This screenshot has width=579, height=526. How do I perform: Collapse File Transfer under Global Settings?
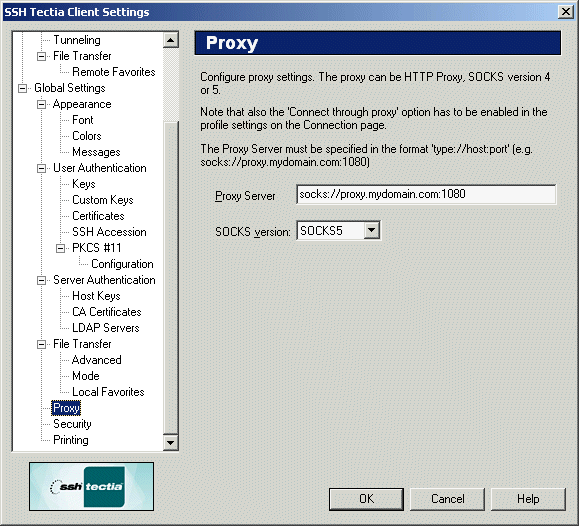tap(42, 344)
